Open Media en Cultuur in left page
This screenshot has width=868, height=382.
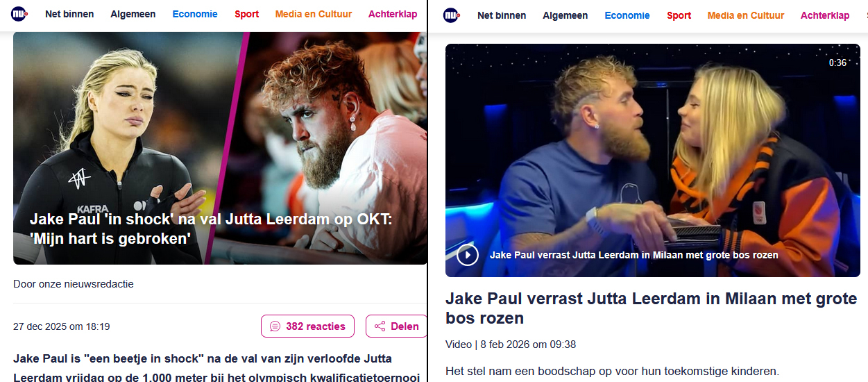pos(314,14)
